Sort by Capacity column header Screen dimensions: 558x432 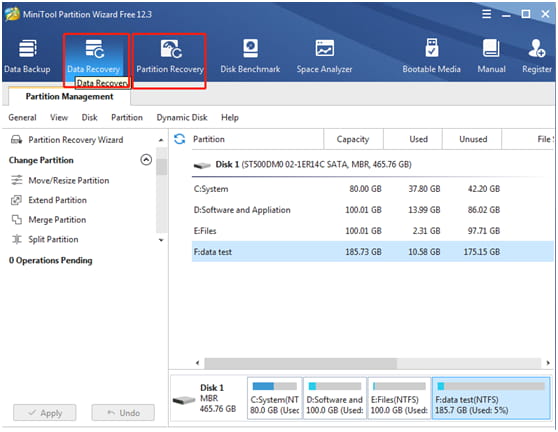(353, 139)
